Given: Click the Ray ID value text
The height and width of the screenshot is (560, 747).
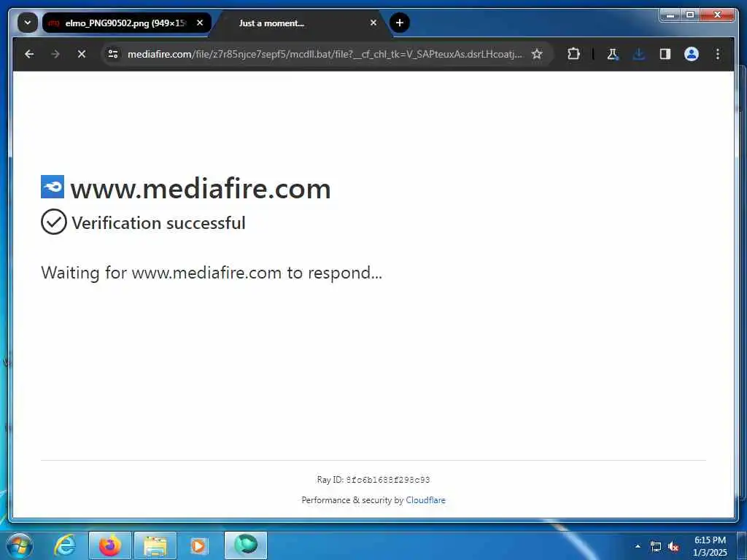Looking at the screenshot, I should pyautogui.click(x=388, y=480).
